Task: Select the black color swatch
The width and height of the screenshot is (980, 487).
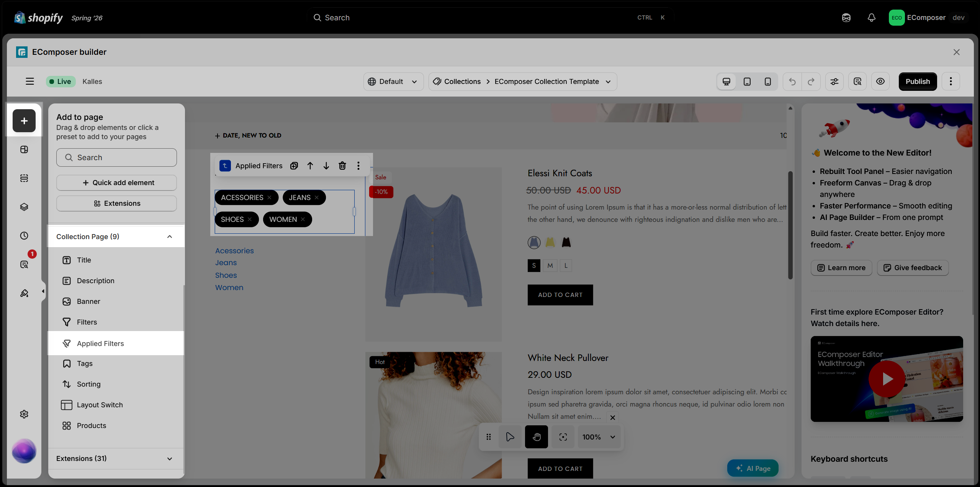Action: tap(566, 242)
